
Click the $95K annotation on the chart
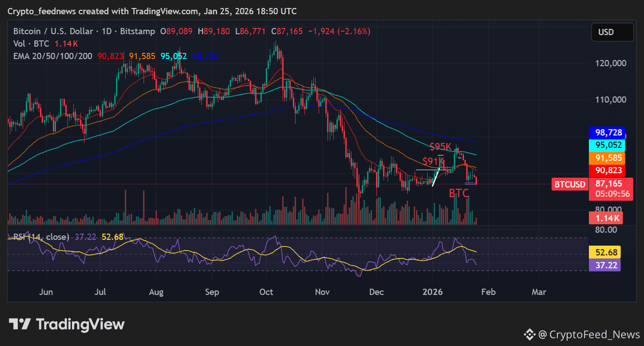pos(440,146)
